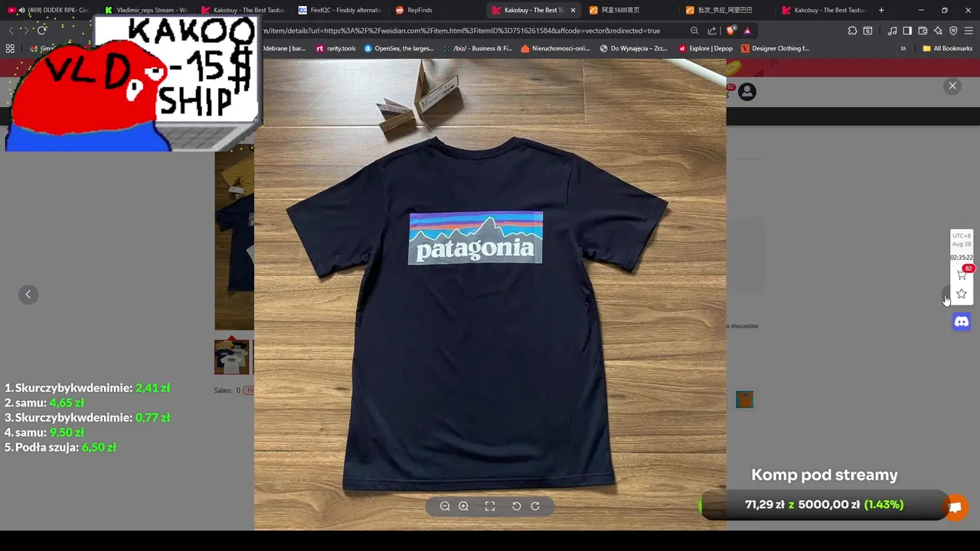980x551 pixels.
Task: Open Brave Rewards triangle icon
Action: pos(747,31)
